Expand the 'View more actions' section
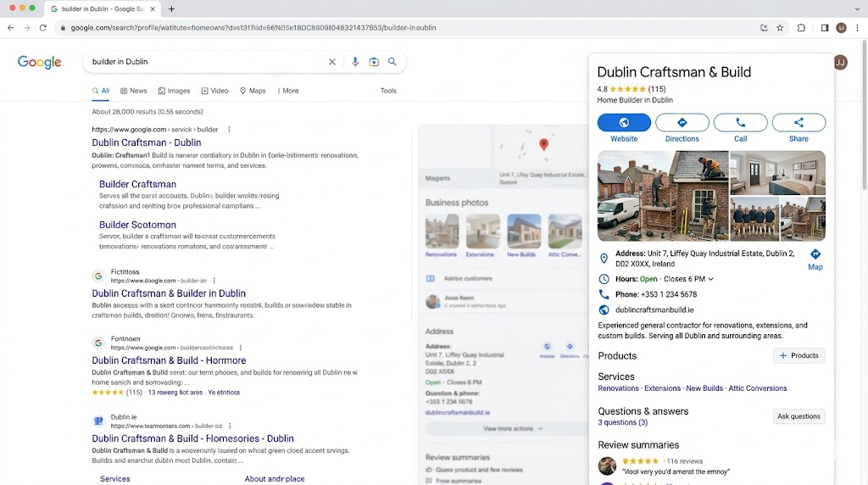The width and height of the screenshot is (868, 485). tap(513, 428)
